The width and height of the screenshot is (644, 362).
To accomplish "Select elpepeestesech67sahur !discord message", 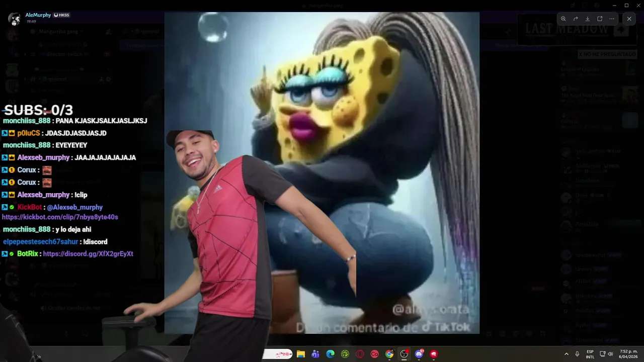I will point(55,242).
